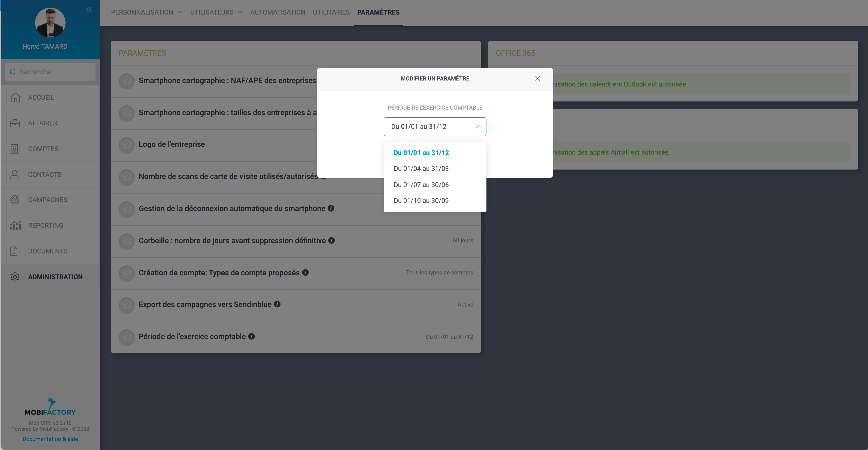The image size is (868, 450).
Task: Choose Du 01/07 au 30/06 option
Action: [x=421, y=185]
